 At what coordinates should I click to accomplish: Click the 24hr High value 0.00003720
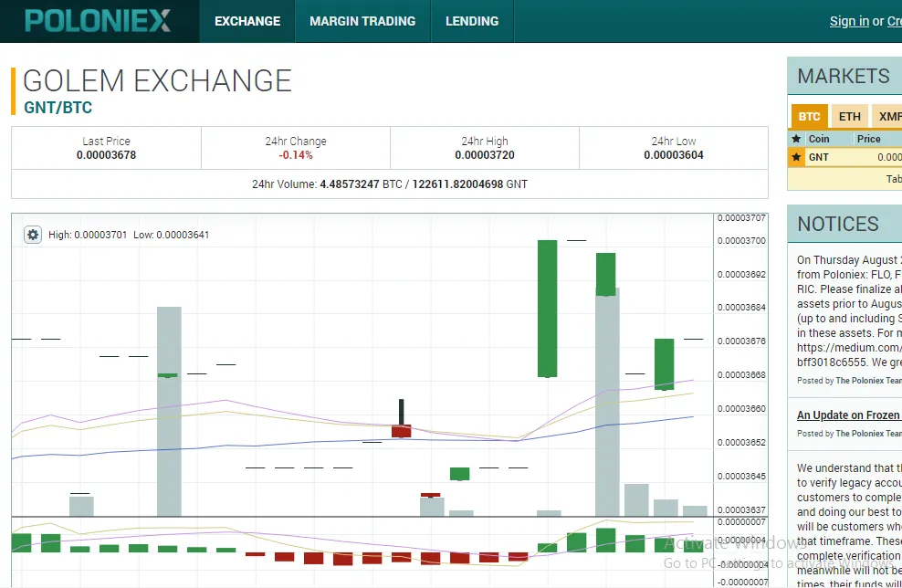[x=485, y=155]
